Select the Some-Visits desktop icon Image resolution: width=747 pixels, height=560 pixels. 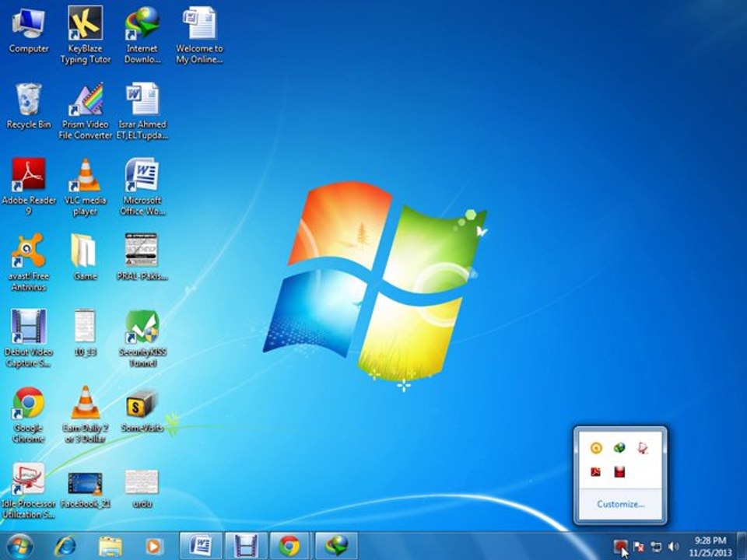142,410
